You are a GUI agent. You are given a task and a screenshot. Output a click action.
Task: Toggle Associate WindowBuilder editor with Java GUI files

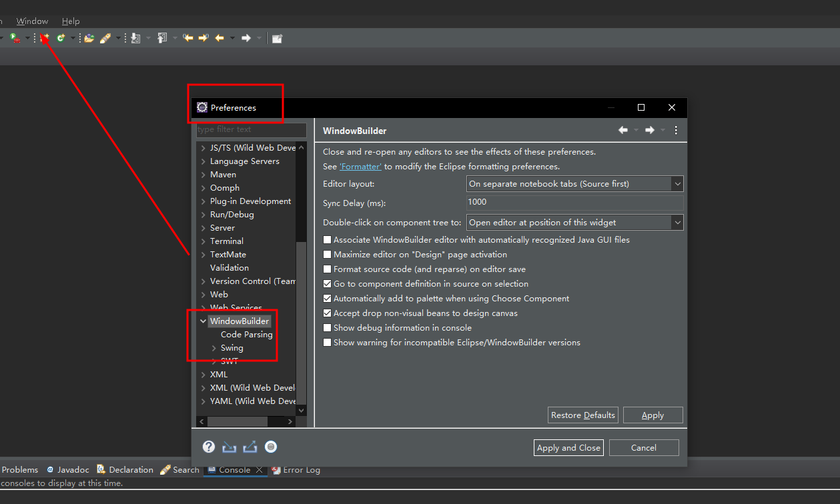[x=327, y=239]
